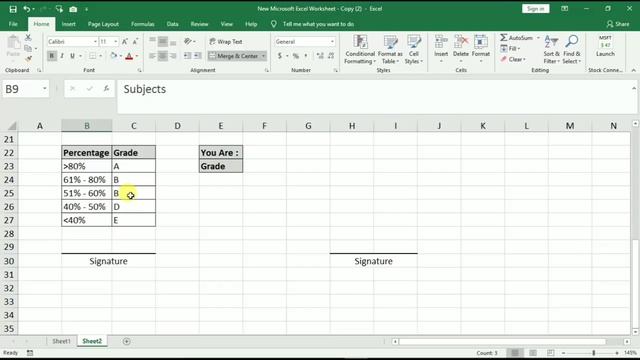Open the Insert ribbon tab
640x360 pixels.
[x=69, y=24]
